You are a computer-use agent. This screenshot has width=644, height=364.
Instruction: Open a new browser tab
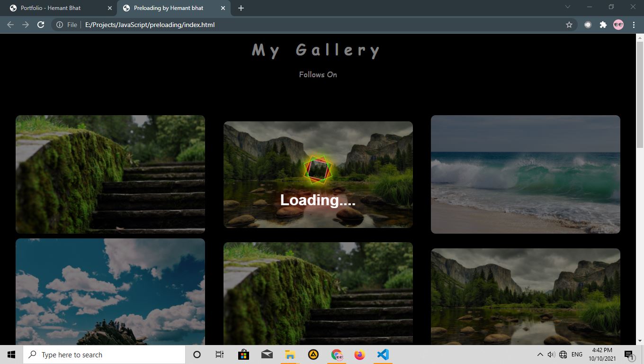[x=241, y=8]
